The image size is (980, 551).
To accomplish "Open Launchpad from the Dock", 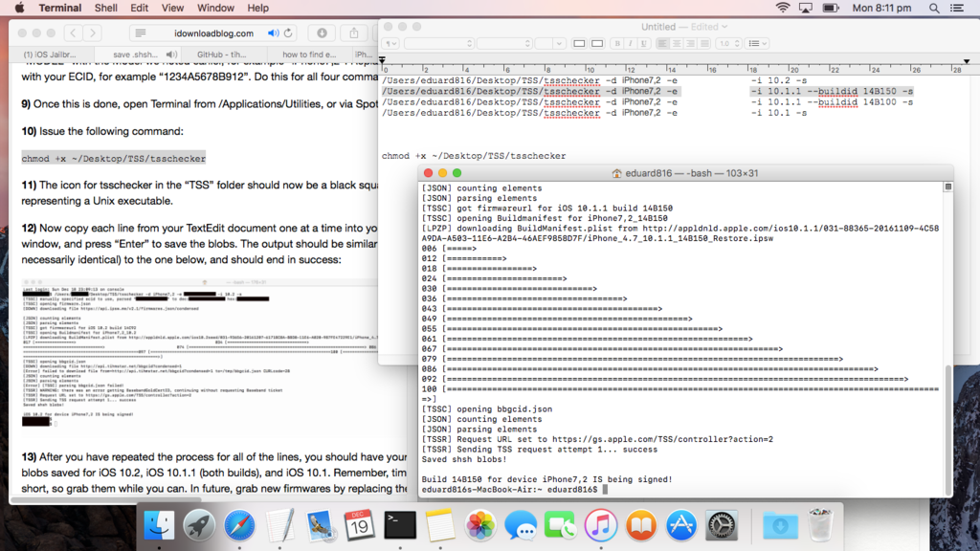I will pyautogui.click(x=199, y=525).
